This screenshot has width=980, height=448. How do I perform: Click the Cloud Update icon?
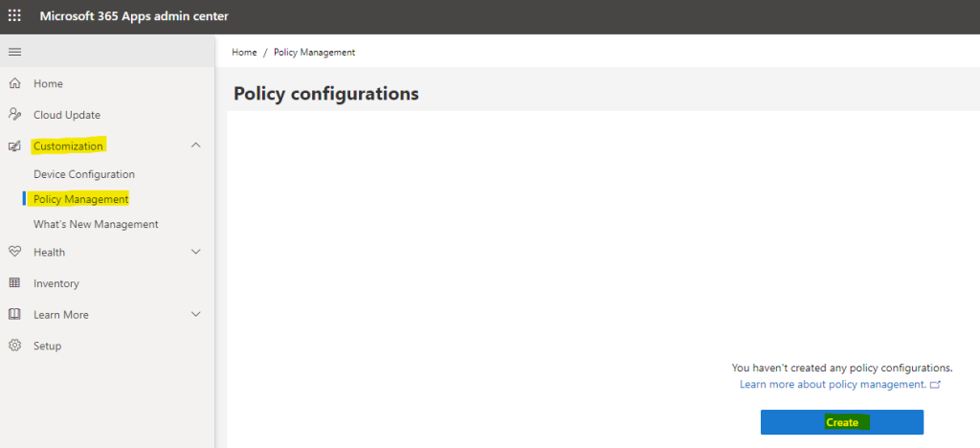(14, 114)
